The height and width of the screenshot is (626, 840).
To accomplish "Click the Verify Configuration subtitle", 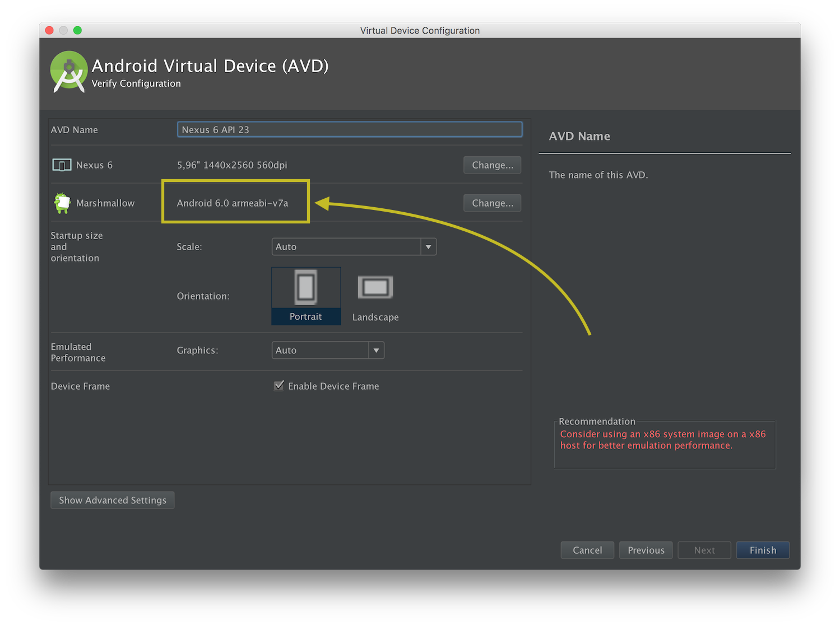I will tap(136, 83).
